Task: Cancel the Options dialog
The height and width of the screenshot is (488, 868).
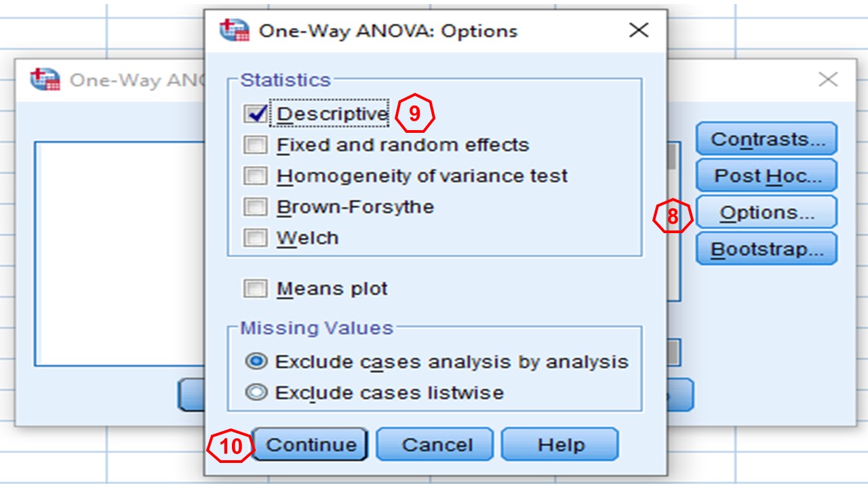Action: 435,445
